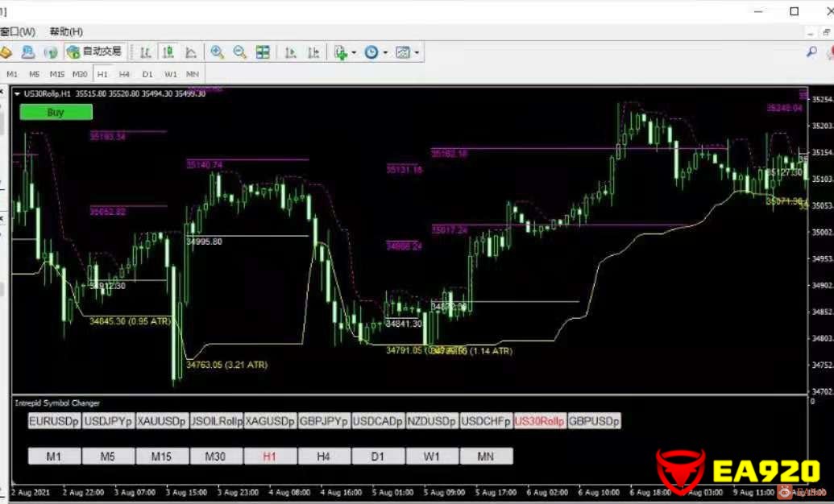This screenshot has width=834, height=504.
Task: Open the 帮助(H) Help menu
Action: pyautogui.click(x=66, y=31)
